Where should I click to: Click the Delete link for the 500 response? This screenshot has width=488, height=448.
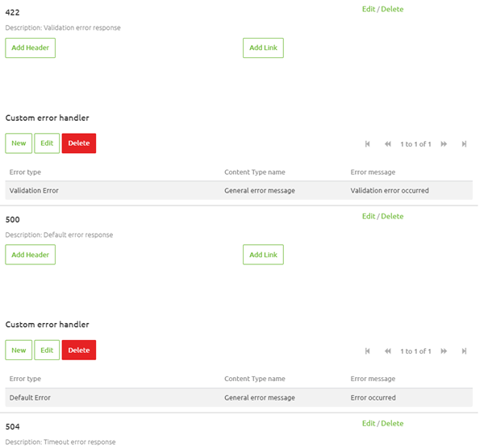coord(392,217)
